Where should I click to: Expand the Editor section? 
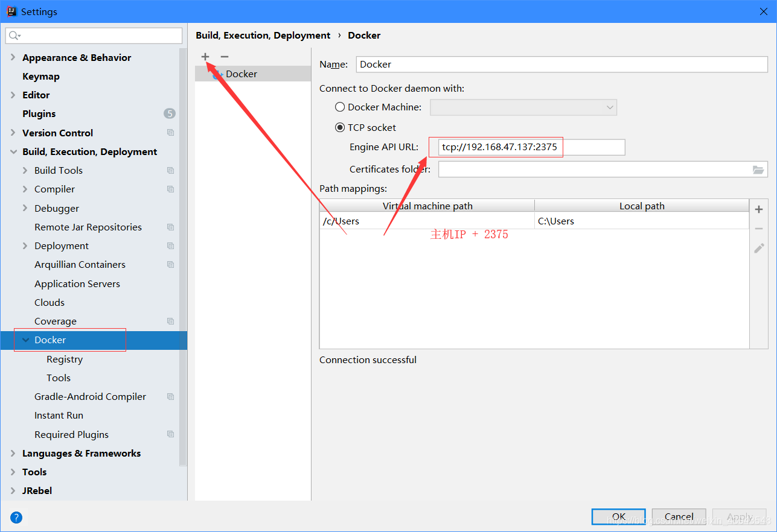(13, 95)
